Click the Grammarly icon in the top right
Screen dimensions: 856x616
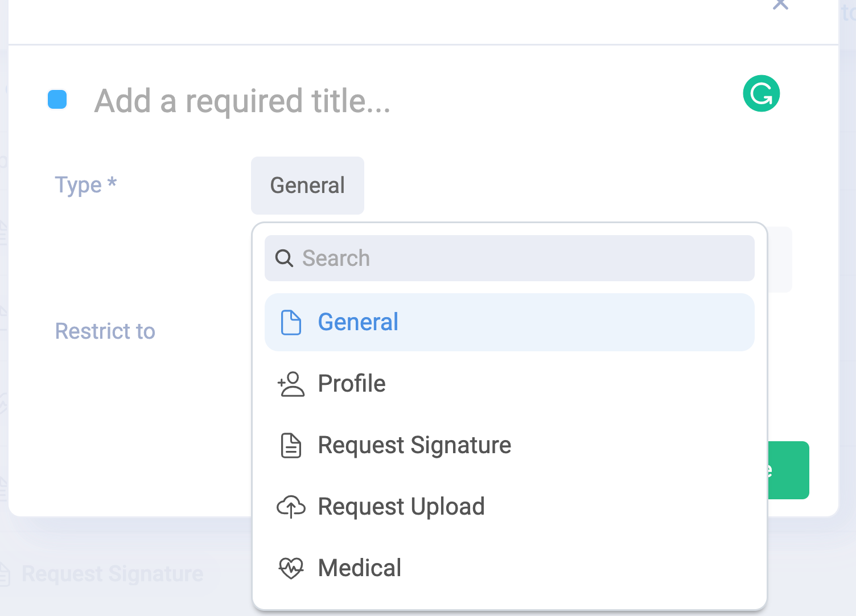click(x=762, y=93)
